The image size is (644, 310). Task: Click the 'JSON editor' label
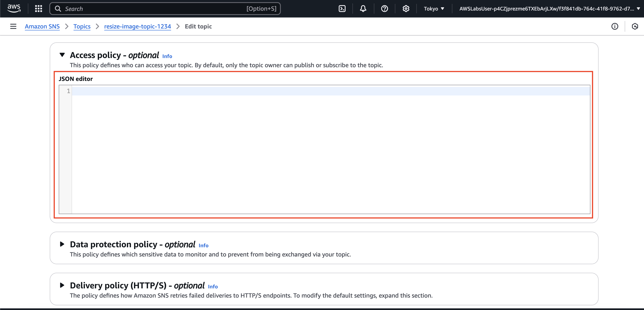click(x=76, y=79)
